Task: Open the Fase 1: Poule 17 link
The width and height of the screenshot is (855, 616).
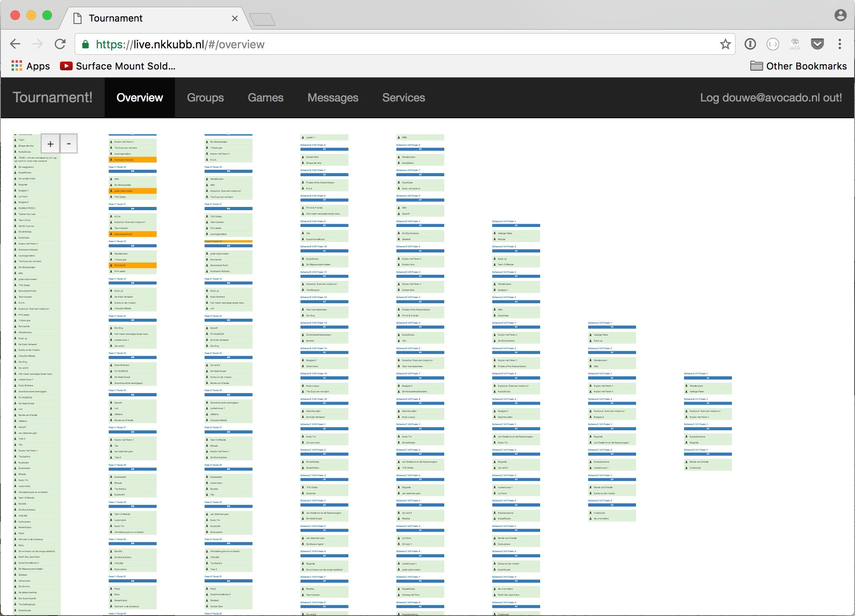Action: coord(117,427)
